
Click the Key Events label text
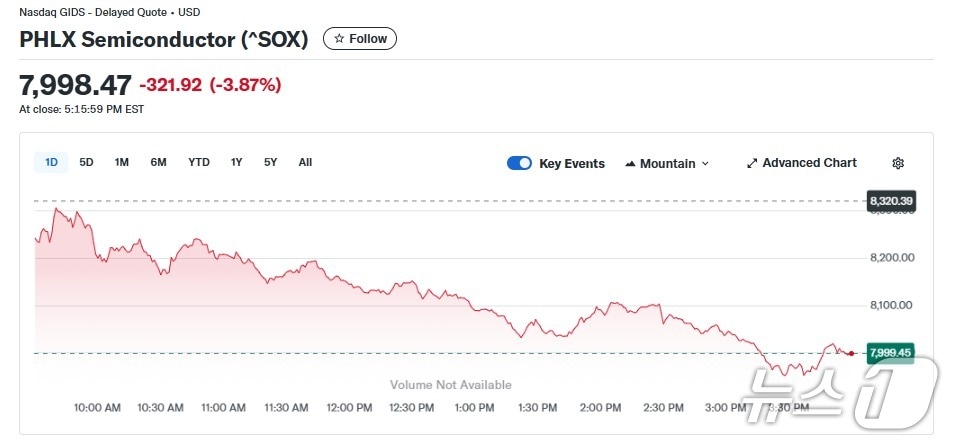pos(571,163)
